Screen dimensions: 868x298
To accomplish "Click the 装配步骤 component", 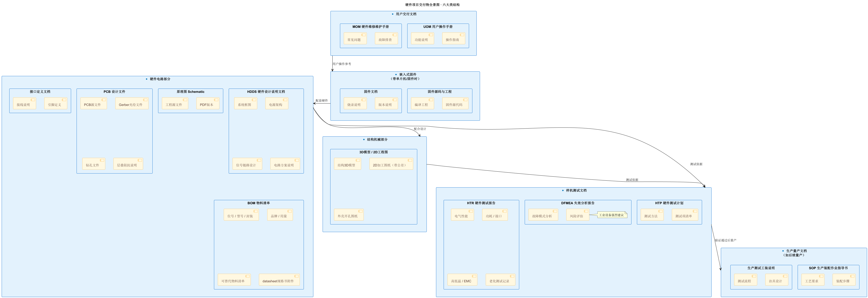I will coord(844,280).
